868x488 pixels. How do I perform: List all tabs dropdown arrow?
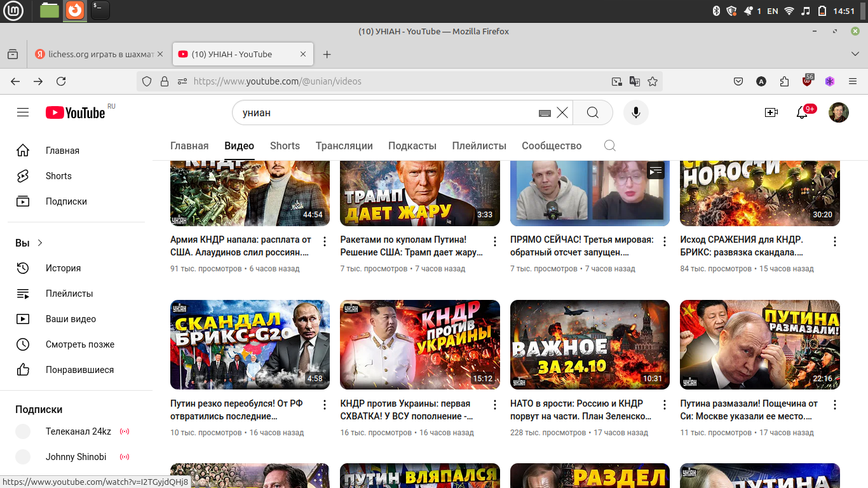point(855,55)
